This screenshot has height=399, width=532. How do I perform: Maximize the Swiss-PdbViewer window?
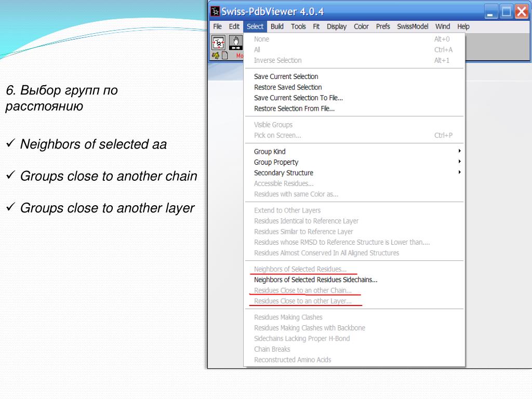coord(506,12)
